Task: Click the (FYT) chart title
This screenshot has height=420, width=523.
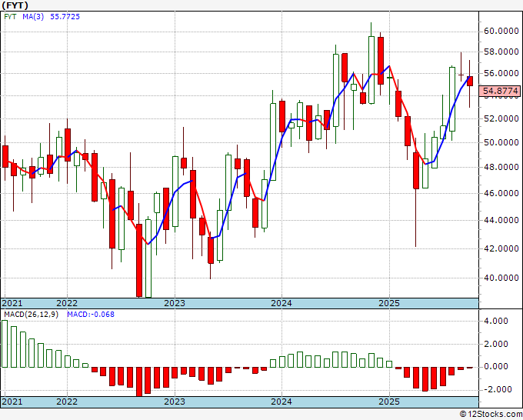Action: 15,5
